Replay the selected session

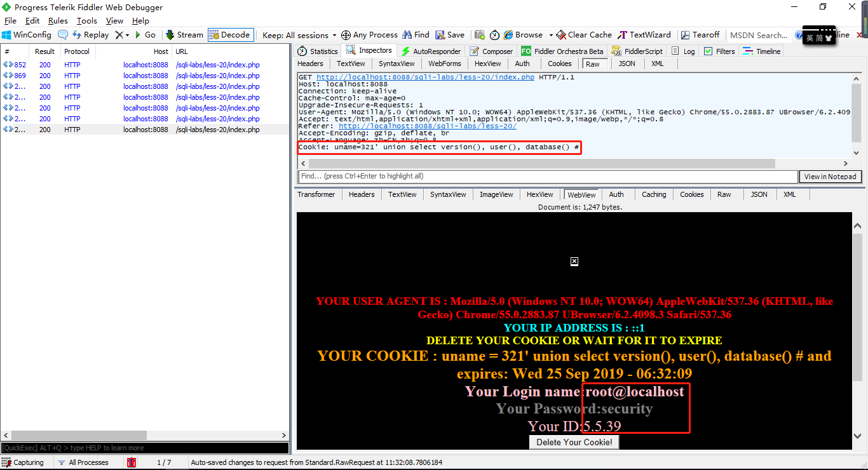coord(90,35)
